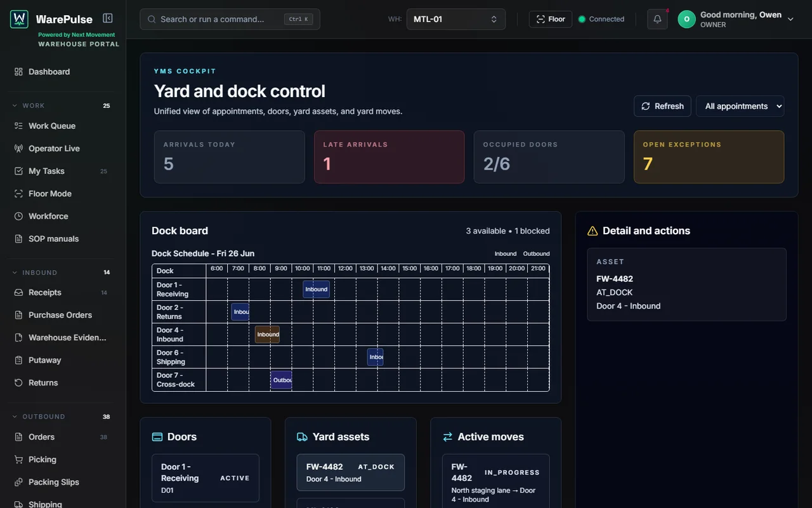The height and width of the screenshot is (508, 812).
Task: Click the Dock Schedule - Fri 26 Jun heading
Action: coord(203,253)
